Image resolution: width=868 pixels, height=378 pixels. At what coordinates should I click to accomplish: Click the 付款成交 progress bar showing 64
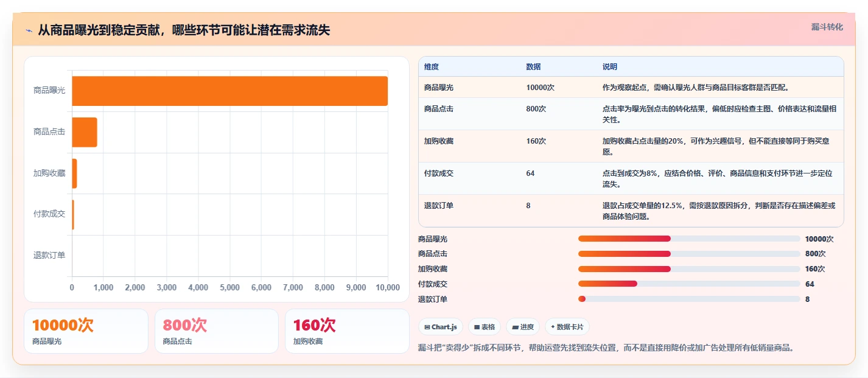point(689,284)
